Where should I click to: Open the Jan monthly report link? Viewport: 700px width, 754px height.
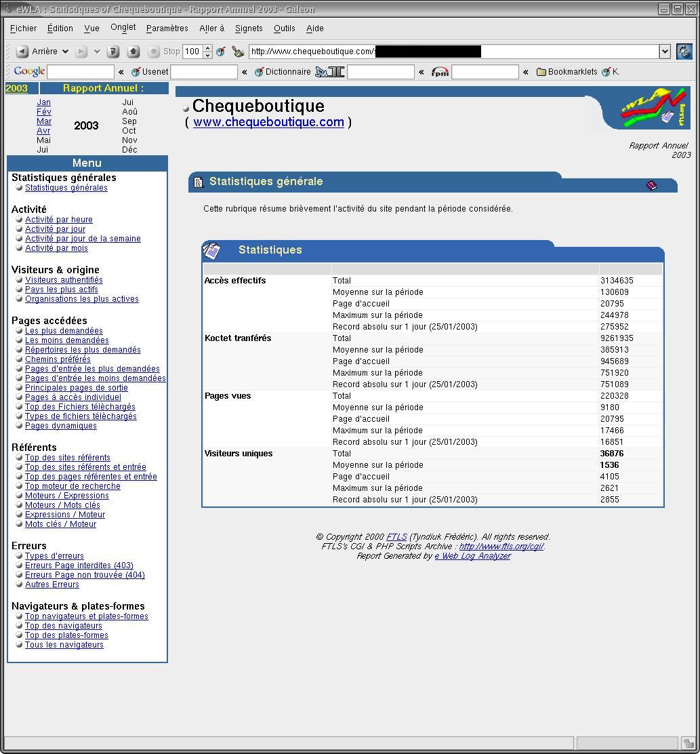point(43,102)
